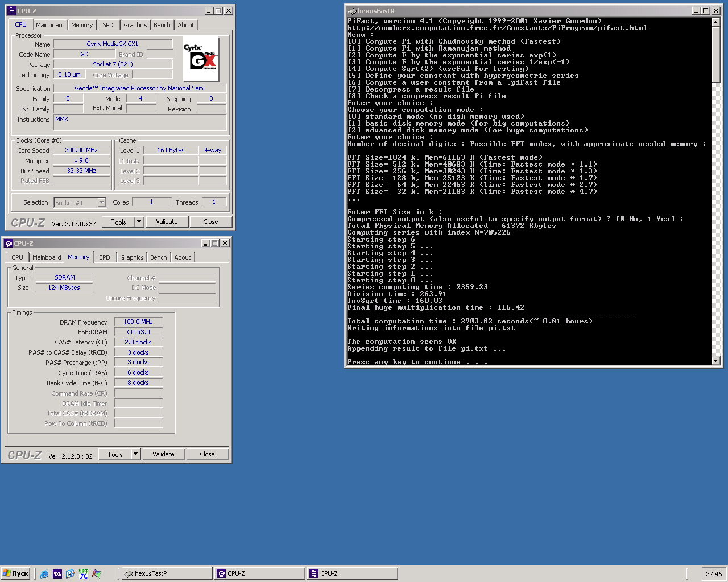Expand Tools dropdown arrow in CPU-Z memory window
Viewport: 728px width, 582px height.
click(135, 455)
